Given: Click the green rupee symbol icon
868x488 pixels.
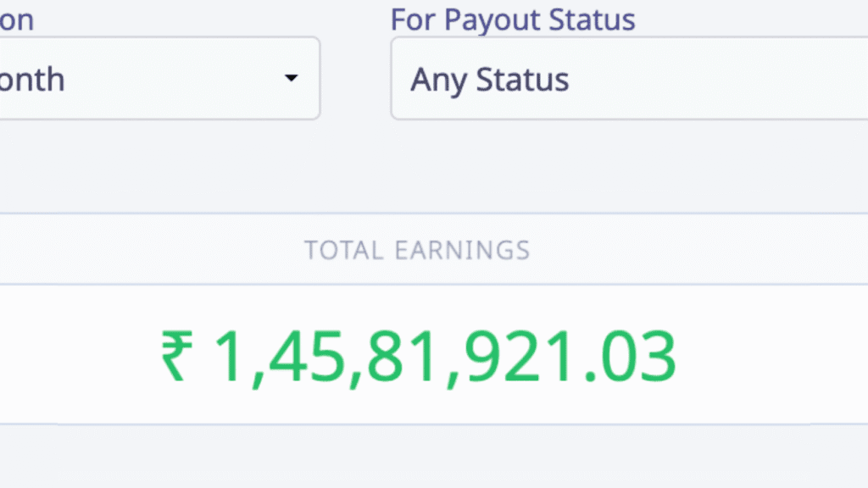Looking at the screenshot, I should coord(177,356).
